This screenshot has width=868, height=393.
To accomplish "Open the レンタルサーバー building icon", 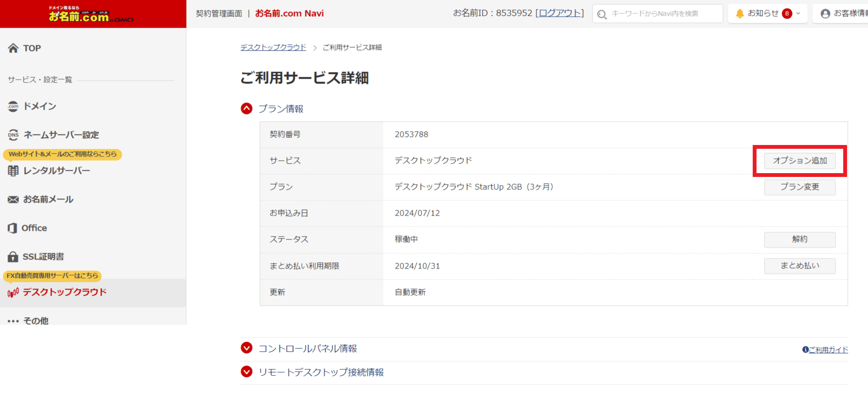I will click(x=13, y=171).
